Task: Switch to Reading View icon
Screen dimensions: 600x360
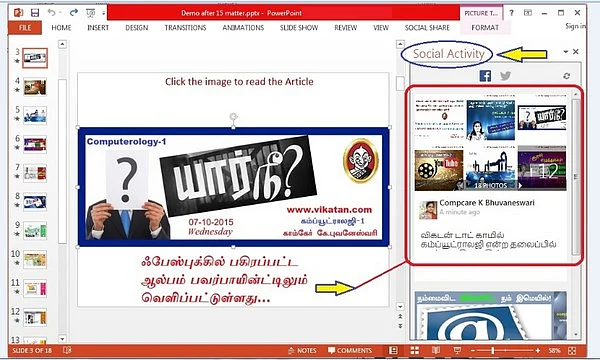Action: [436, 350]
